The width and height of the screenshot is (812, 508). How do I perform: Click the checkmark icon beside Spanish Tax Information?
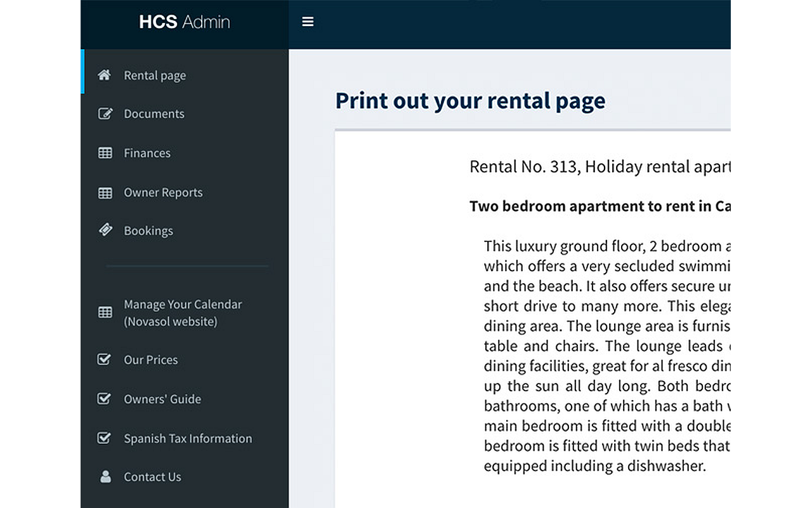pyautogui.click(x=104, y=438)
